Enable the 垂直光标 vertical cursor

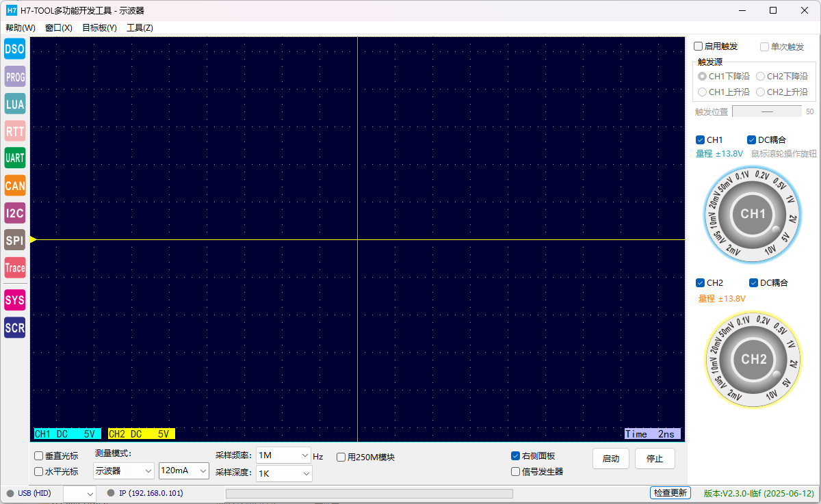pos(39,455)
